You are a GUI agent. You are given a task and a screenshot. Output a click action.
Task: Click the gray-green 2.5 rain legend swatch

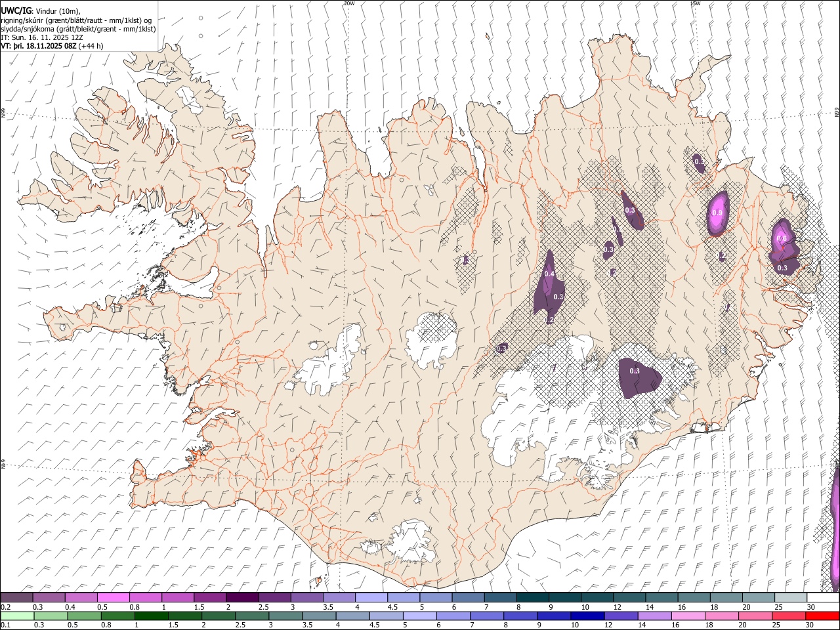click(x=252, y=616)
